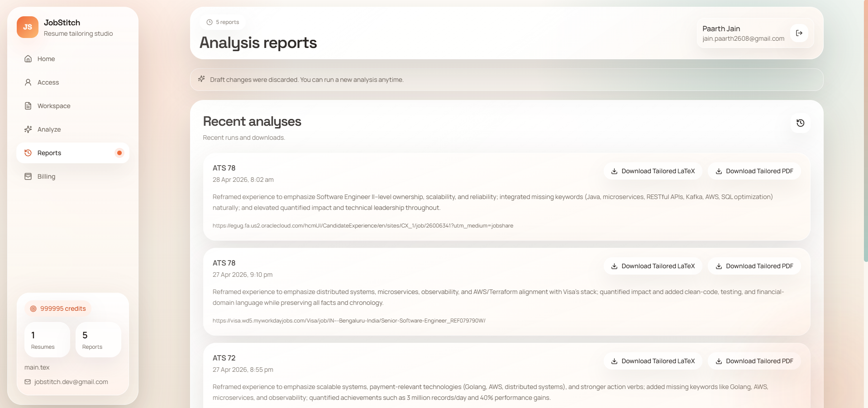
Task: Download Tailored PDF for 27 Apr 9:10 pm report
Action: pos(754,266)
